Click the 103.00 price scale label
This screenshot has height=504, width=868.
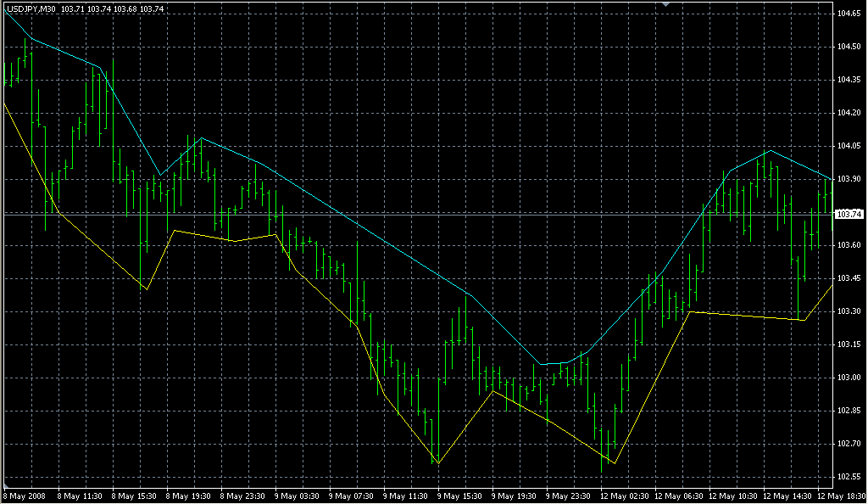click(x=849, y=378)
